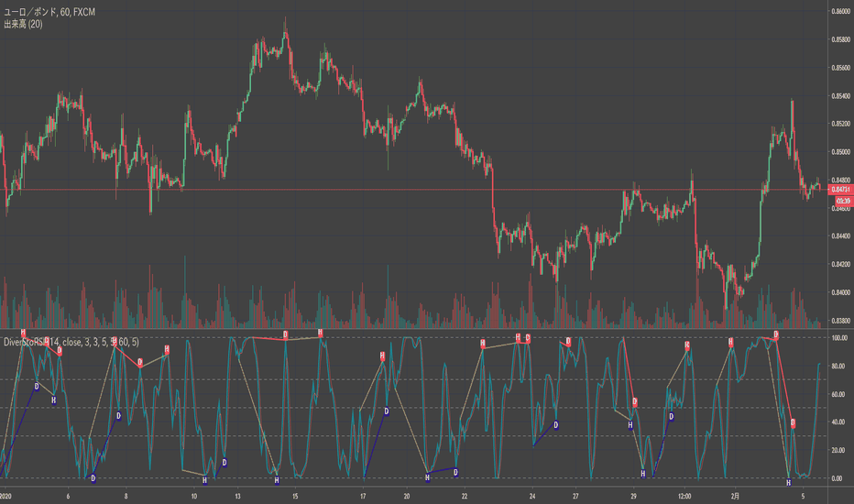Click the 100.00 level on the oscillator scale
Screen dimensions: 854x504
pos(839,338)
